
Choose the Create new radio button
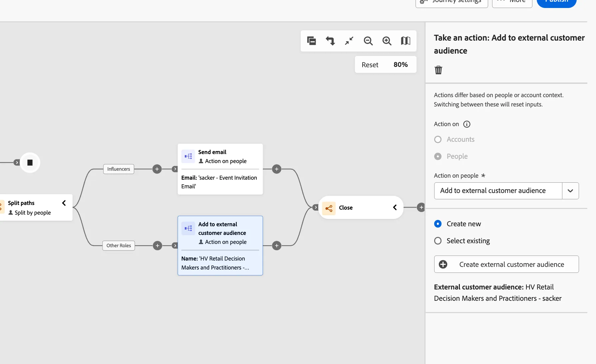tap(438, 224)
